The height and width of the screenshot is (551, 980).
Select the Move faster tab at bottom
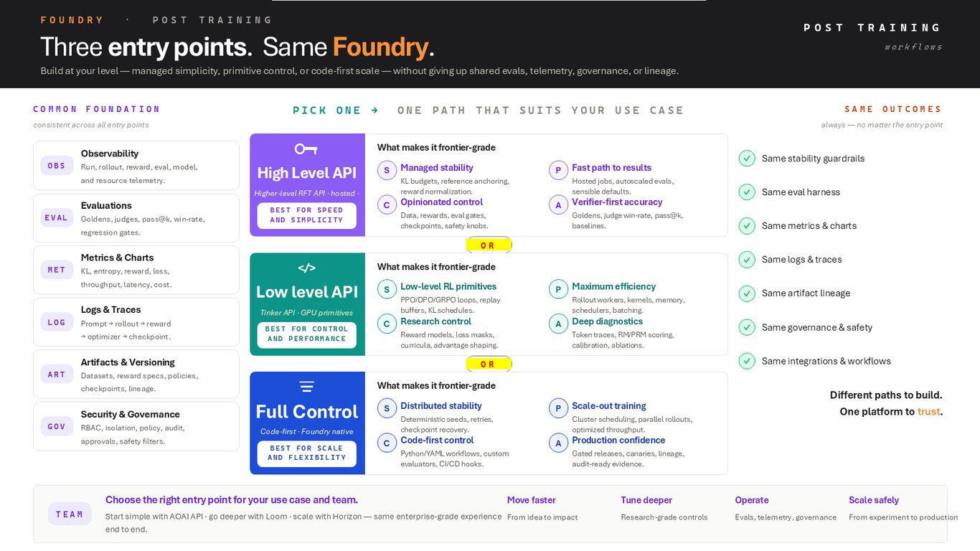pyautogui.click(x=532, y=500)
